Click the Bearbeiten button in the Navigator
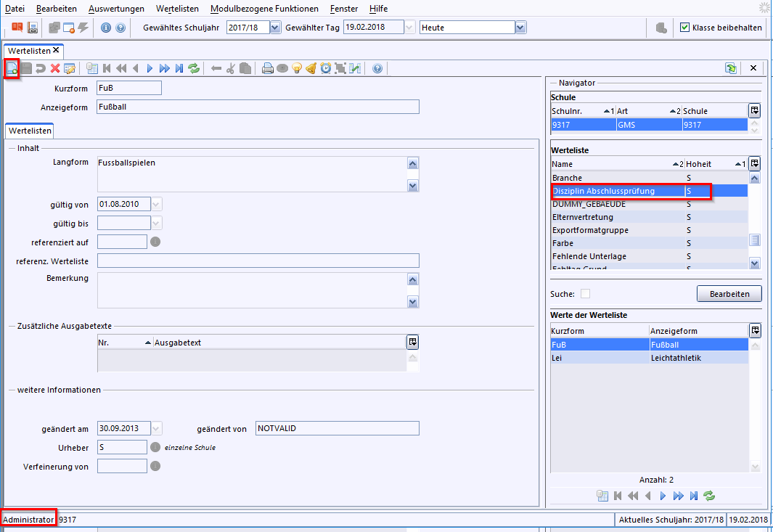 729,294
